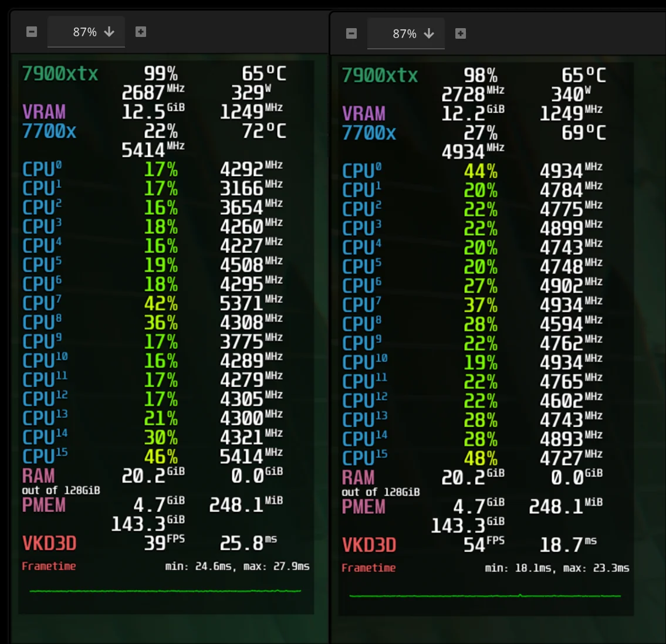The height and width of the screenshot is (644, 666).
Task: Click the 54 FPS reading
Action: point(484,544)
